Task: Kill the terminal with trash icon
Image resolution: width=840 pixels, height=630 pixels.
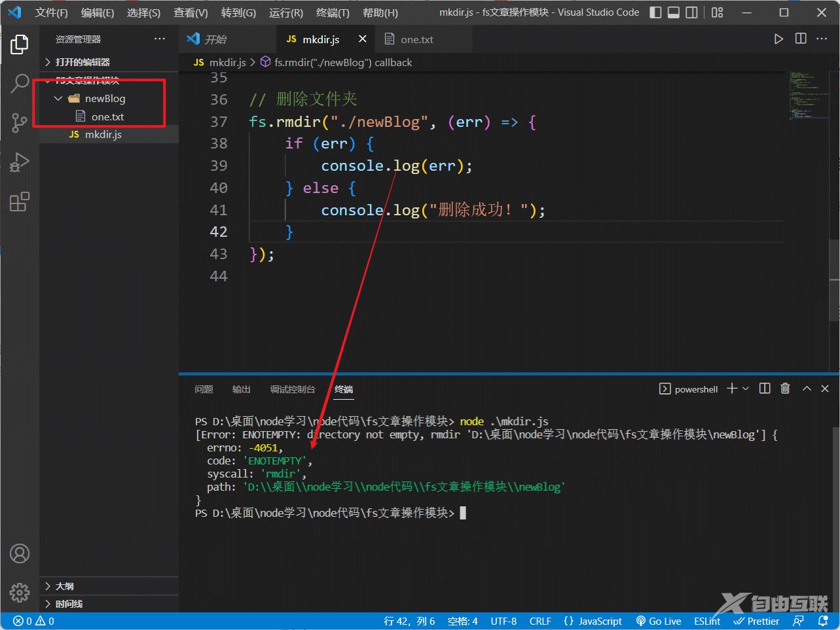Action: click(x=786, y=389)
